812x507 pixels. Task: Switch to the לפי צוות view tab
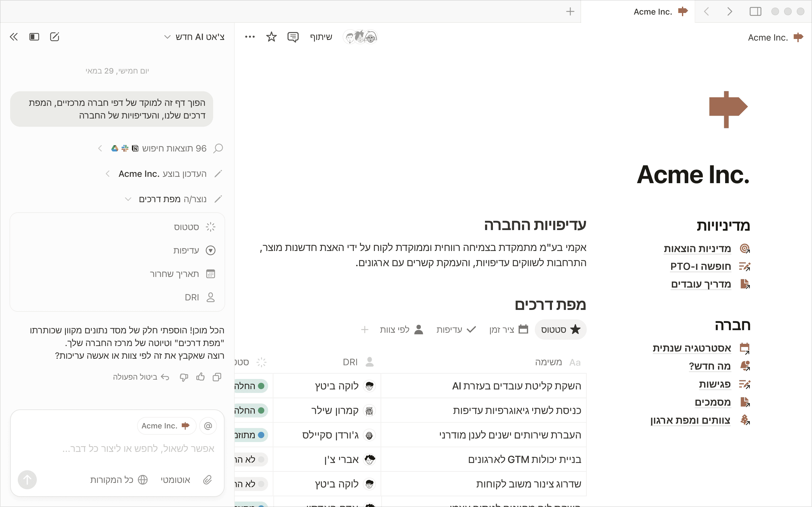401,330
